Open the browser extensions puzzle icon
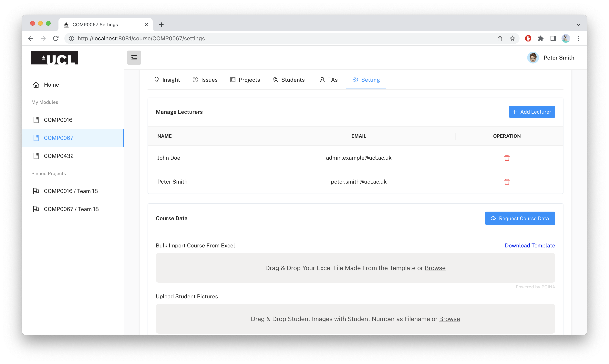This screenshot has width=609, height=364. (541, 39)
